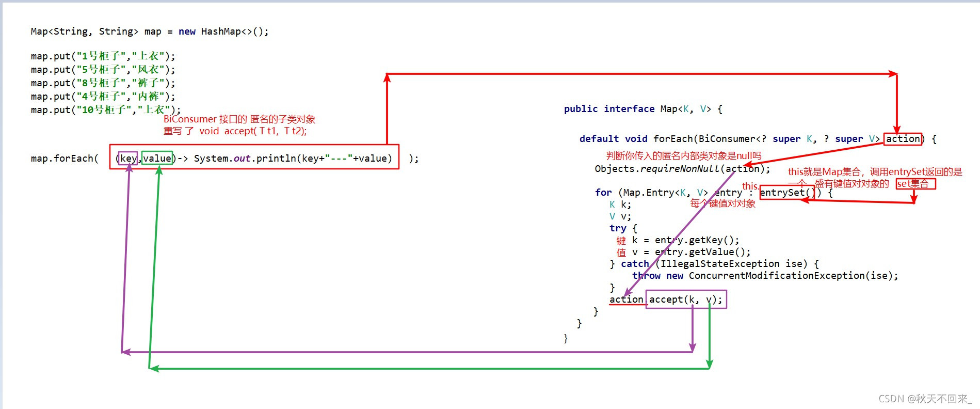The height and width of the screenshot is (409, 980).
Task: Click the 'key' lambda parameter
Action: [128, 159]
